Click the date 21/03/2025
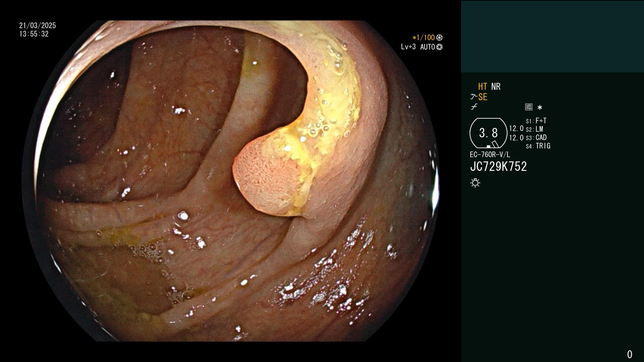Screen dimensions: 644x362 coord(38,25)
